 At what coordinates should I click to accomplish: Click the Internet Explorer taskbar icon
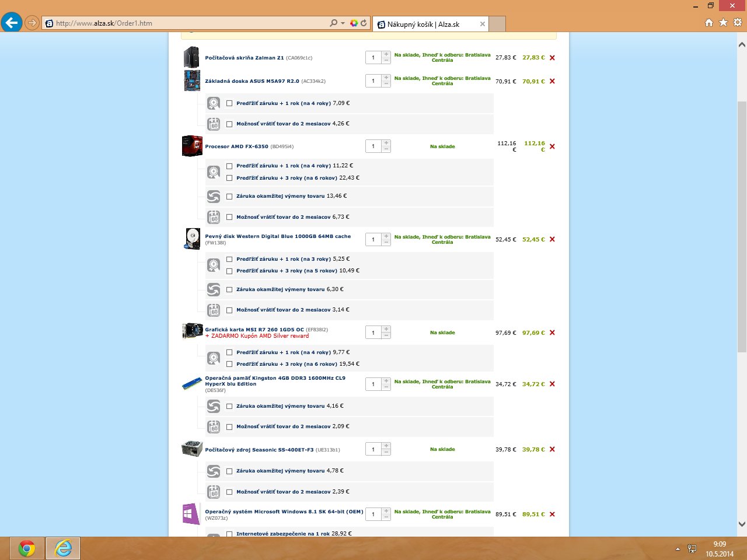pos(63,548)
